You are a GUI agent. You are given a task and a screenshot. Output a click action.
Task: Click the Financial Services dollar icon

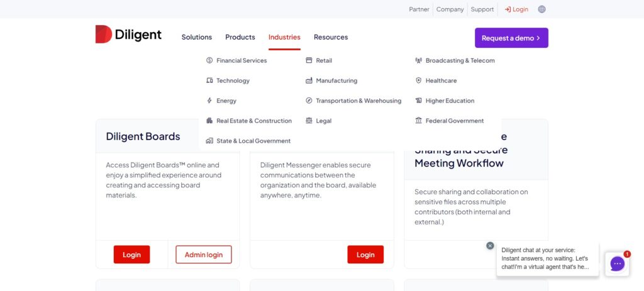click(x=209, y=60)
